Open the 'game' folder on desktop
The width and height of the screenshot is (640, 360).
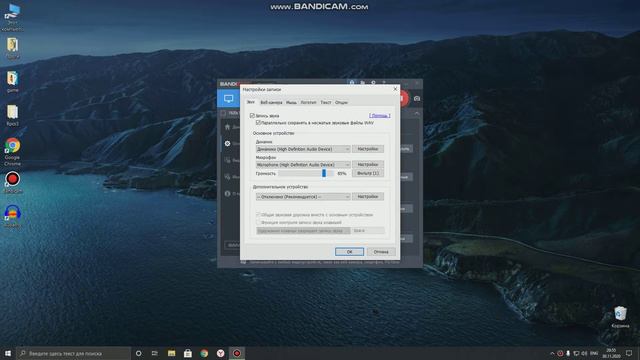[x=12, y=82]
